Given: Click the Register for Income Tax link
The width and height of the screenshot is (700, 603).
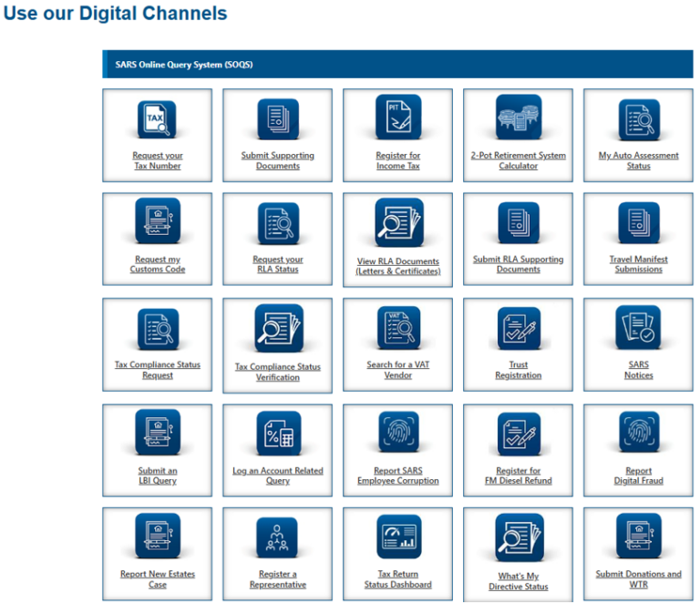Looking at the screenshot, I should point(398,160).
